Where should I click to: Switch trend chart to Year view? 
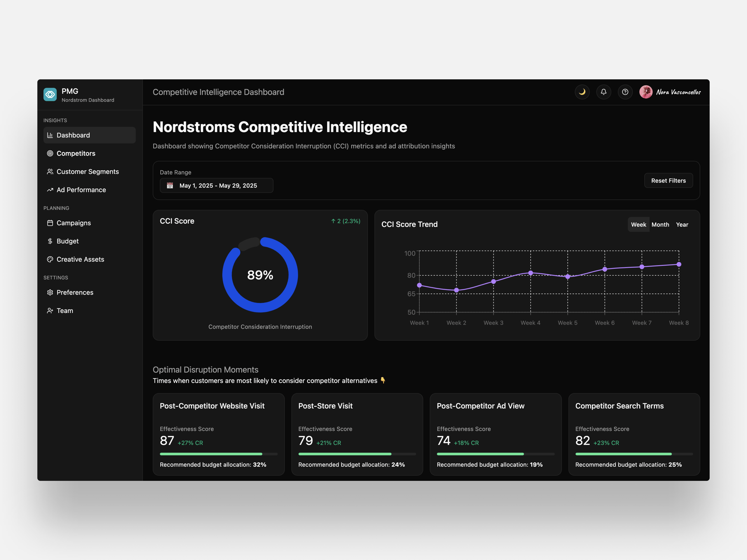click(x=682, y=225)
